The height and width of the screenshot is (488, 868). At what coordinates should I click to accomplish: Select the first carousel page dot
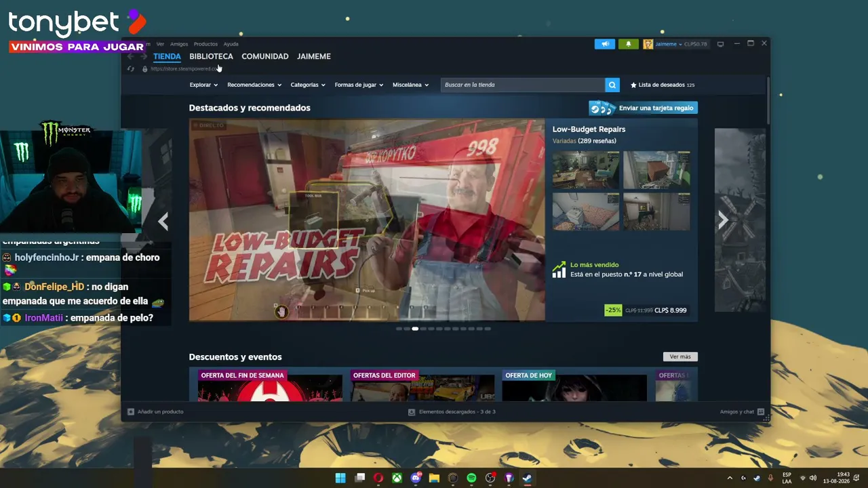399,329
